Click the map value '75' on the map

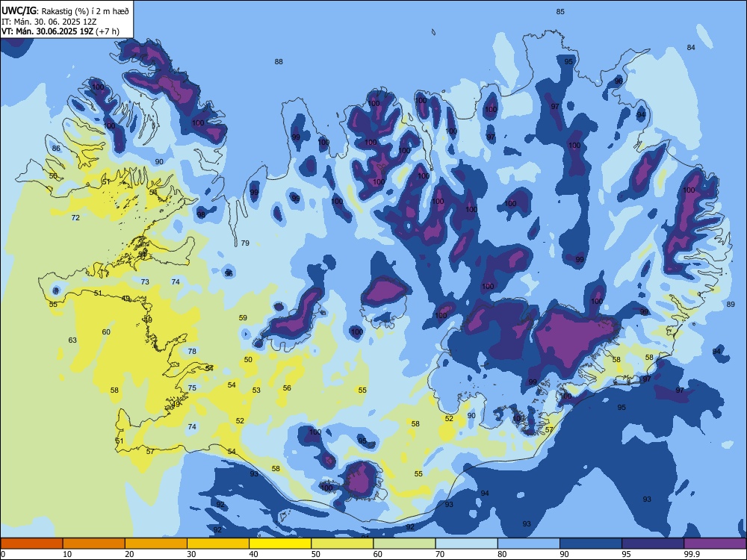pyautogui.click(x=192, y=388)
